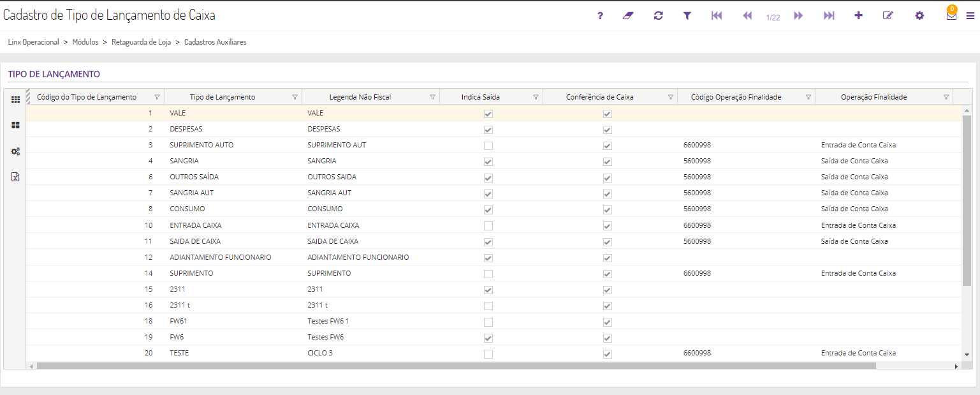Check Indica Saída for ENTRADA CAIXA row

coord(488,225)
